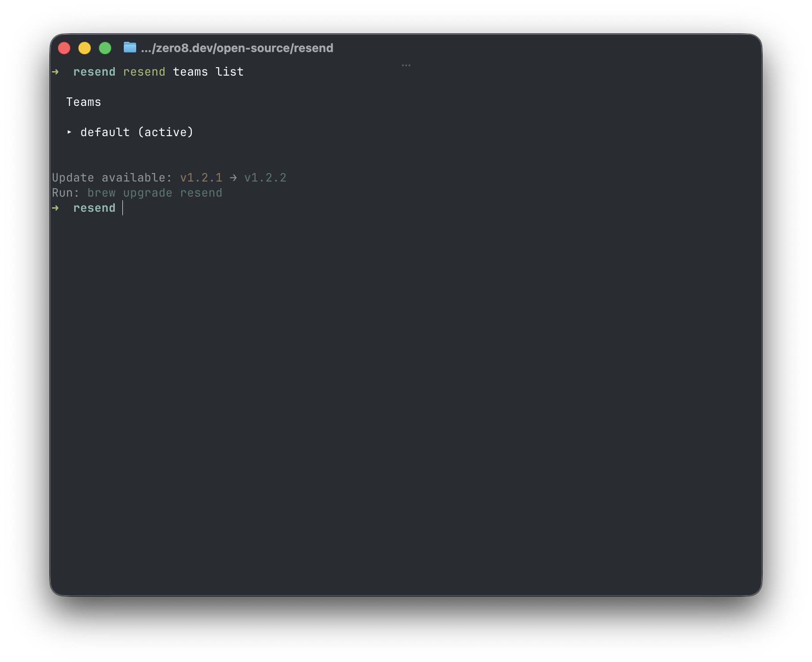Click the three-dot handle below title bar
This screenshot has height=662, width=812.
[406, 65]
